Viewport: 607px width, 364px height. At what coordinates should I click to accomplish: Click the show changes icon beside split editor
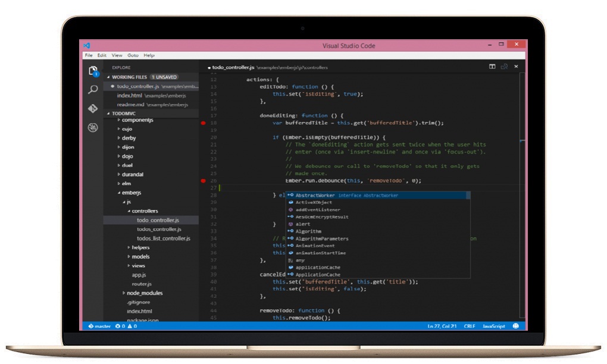pos(504,67)
